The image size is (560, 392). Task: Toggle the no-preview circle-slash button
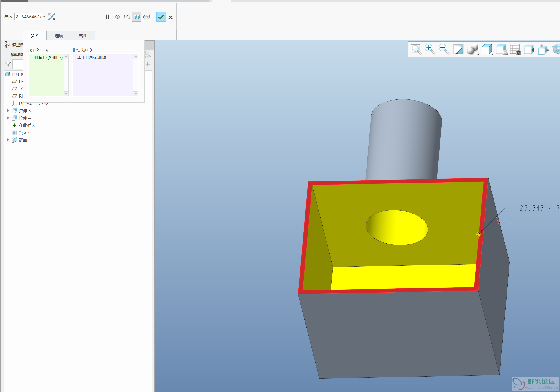point(117,17)
